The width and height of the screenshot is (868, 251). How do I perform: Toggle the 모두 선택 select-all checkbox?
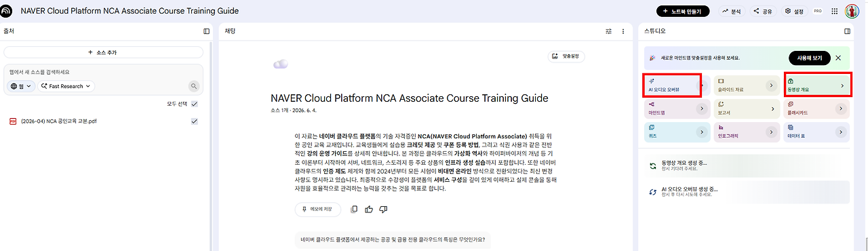194,104
